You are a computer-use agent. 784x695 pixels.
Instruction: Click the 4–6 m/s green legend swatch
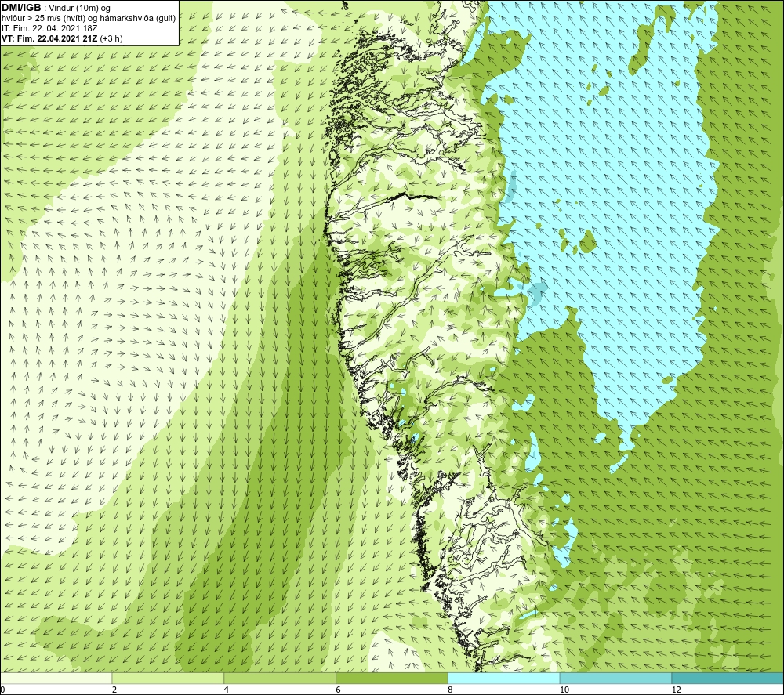(280, 678)
